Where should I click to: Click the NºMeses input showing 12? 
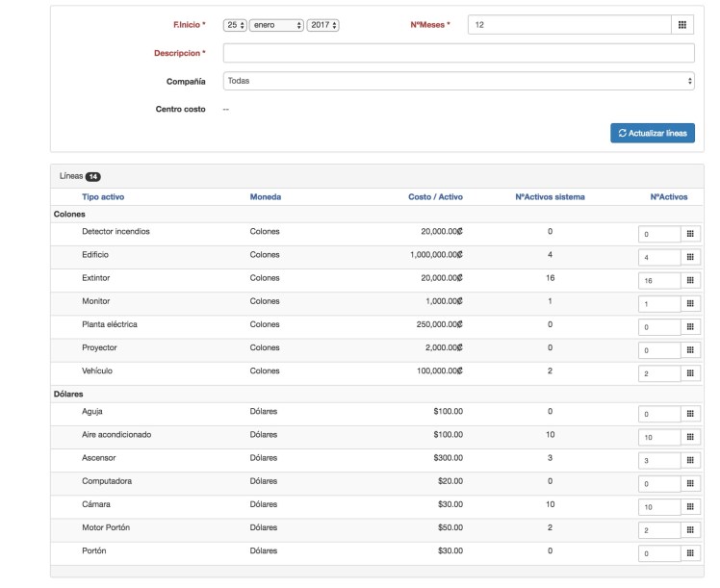click(x=568, y=24)
